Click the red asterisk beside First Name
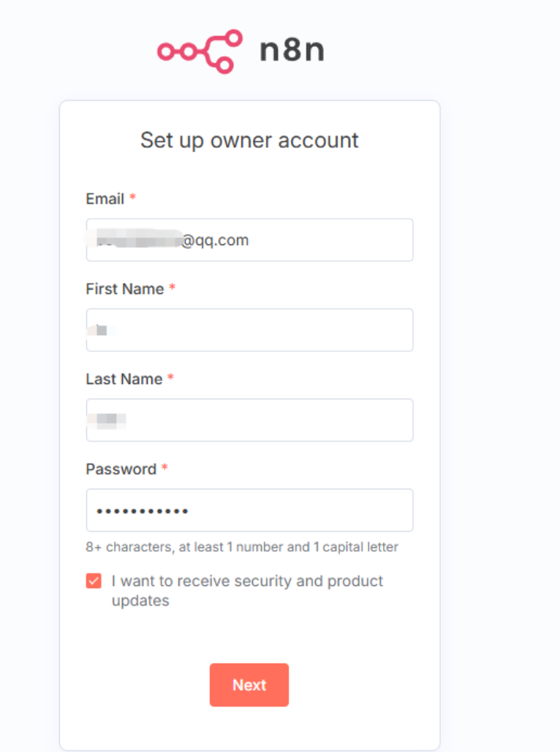 tap(172, 287)
